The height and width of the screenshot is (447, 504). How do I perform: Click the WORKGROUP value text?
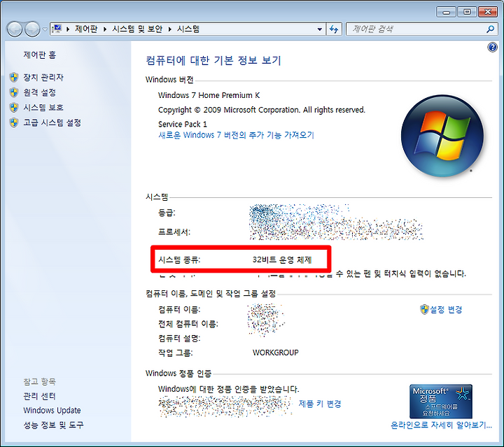276,353
